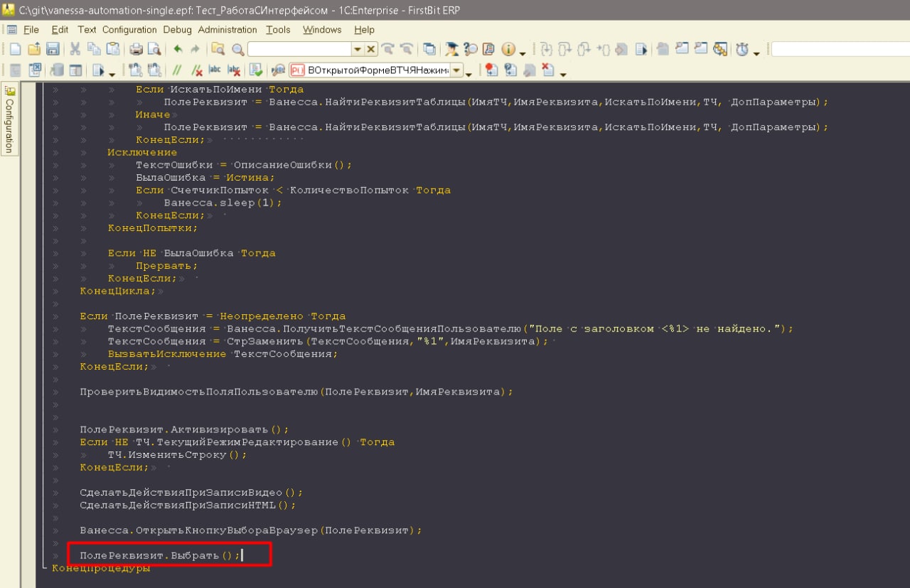910x588 pixels.
Task: Copy selection with the Copy icon
Action: (x=94, y=49)
